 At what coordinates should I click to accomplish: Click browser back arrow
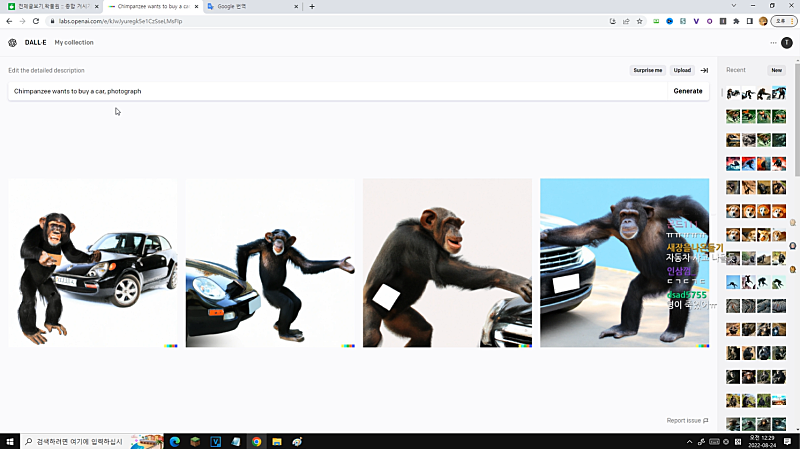(9, 21)
